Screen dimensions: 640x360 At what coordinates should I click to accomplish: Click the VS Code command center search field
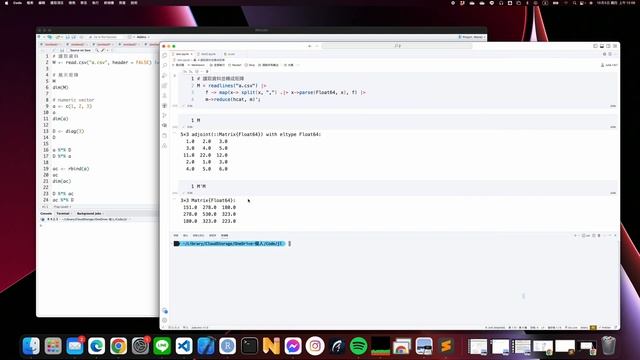click(397, 46)
